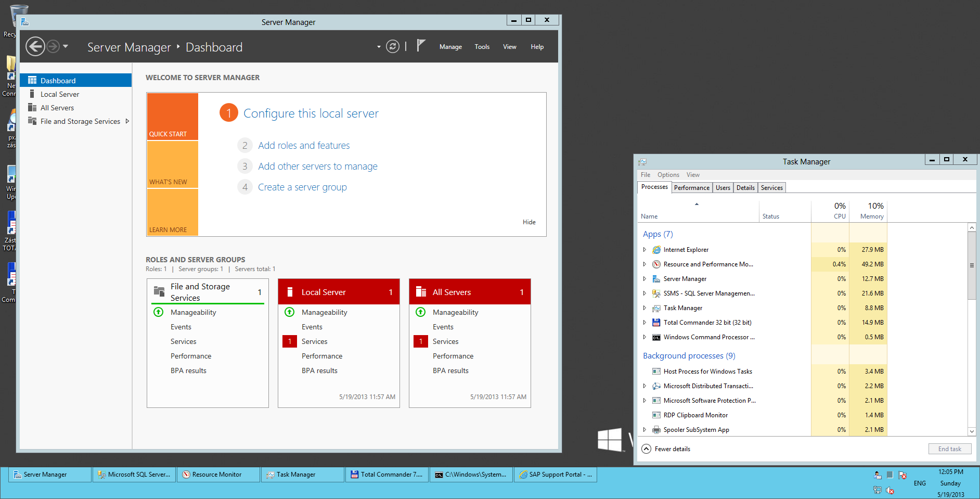The image size is (980, 499).
Task: Open navigation history dropdown arrow
Action: tap(66, 46)
